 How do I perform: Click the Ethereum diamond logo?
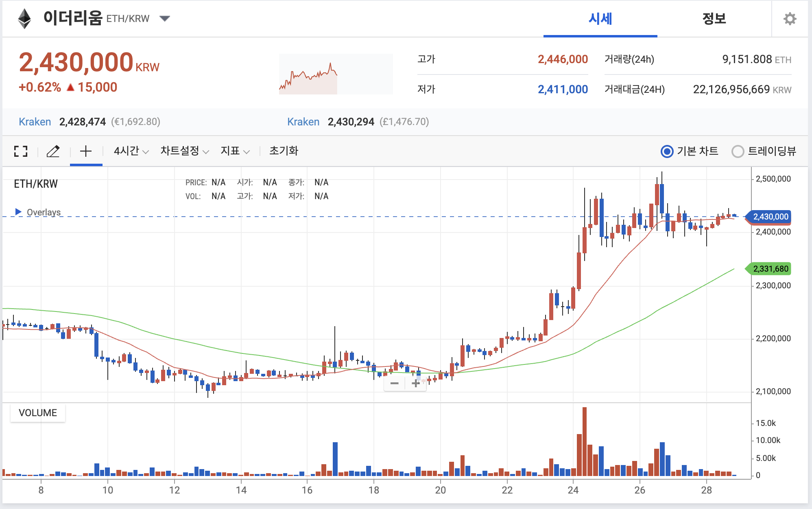point(24,19)
